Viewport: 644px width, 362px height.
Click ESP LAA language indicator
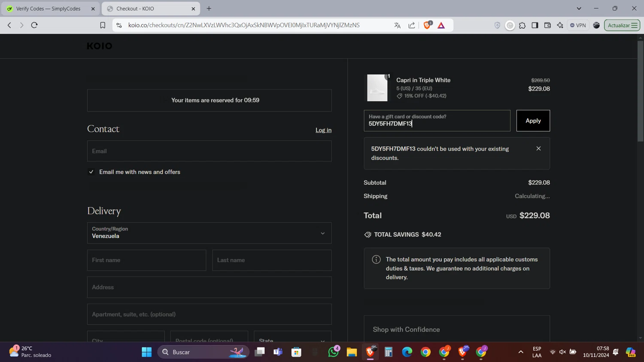(537, 352)
